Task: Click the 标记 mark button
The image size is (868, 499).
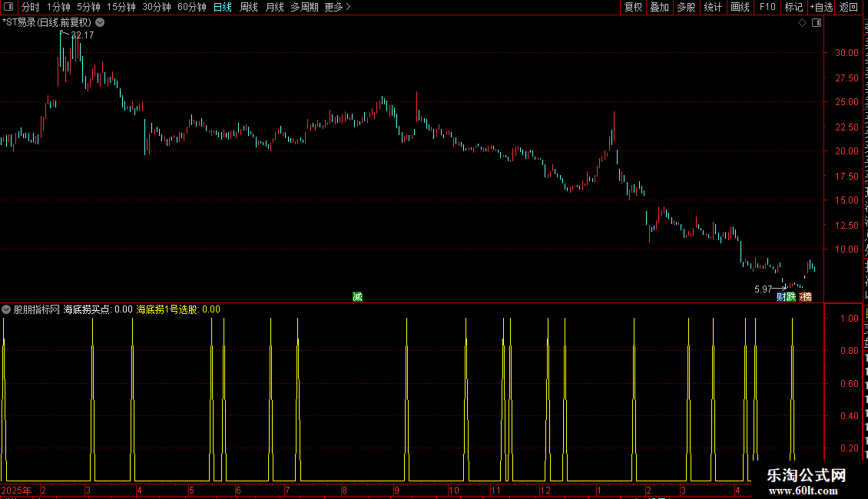Action: [793, 7]
